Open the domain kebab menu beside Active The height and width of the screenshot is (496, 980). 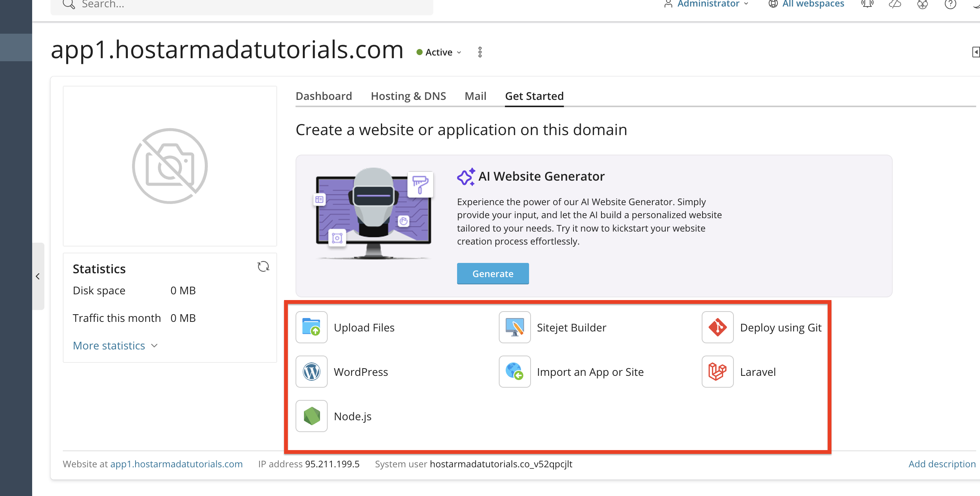(x=480, y=52)
